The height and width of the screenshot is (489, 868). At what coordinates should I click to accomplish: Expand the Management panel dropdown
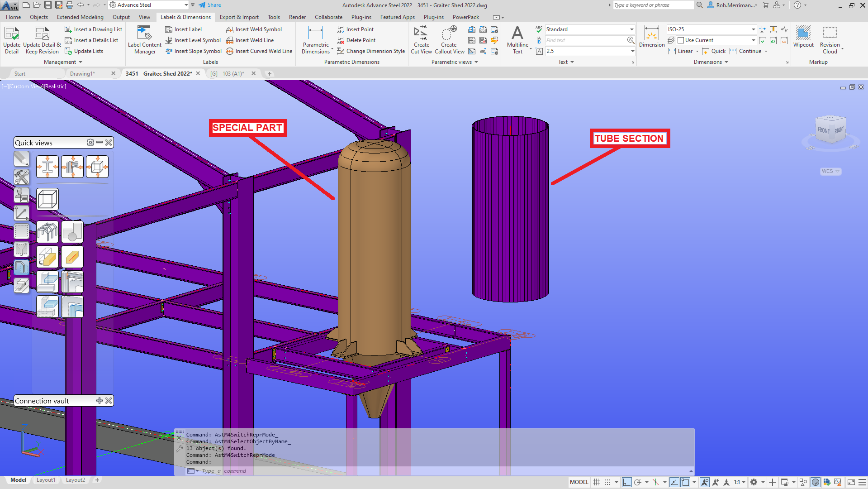(x=81, y=62)
